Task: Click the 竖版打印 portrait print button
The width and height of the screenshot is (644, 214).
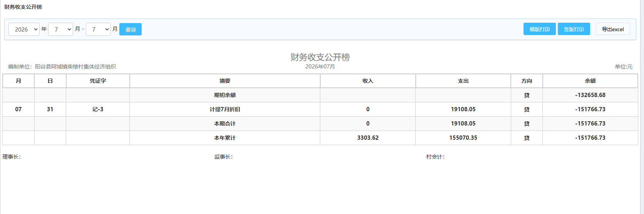Action: coord(574,29)
